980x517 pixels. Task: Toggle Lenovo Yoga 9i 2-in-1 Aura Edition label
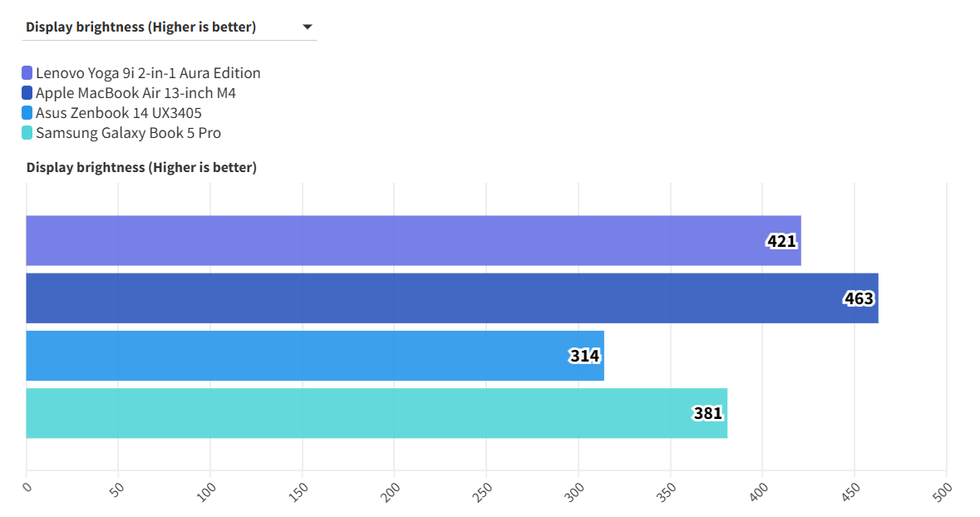(x=148, y=73)
